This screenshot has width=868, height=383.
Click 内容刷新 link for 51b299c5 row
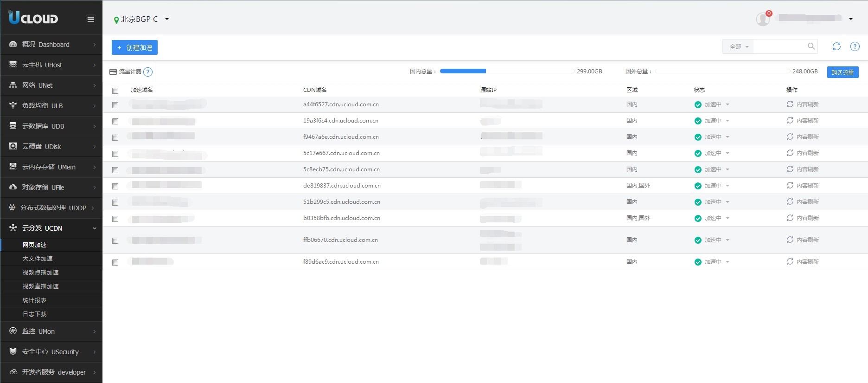tap(808, 202)
